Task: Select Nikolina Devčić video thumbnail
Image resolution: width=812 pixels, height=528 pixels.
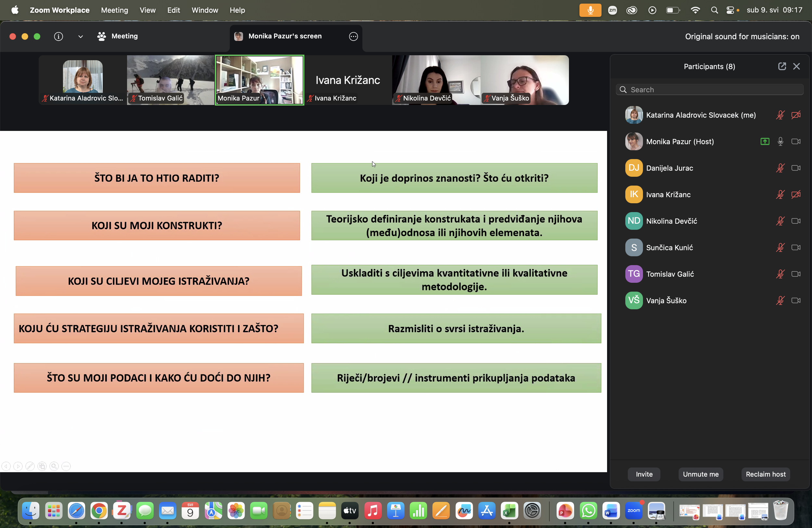Action: pos(436,80)
